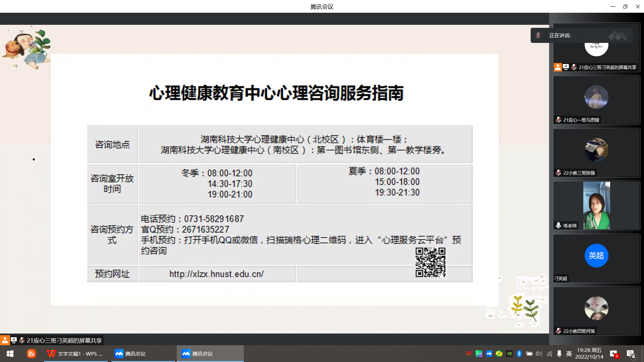Screen dimensions: 644x362
Task: Open the Windows notification center with 4 alerts
Action: [631, 354]
